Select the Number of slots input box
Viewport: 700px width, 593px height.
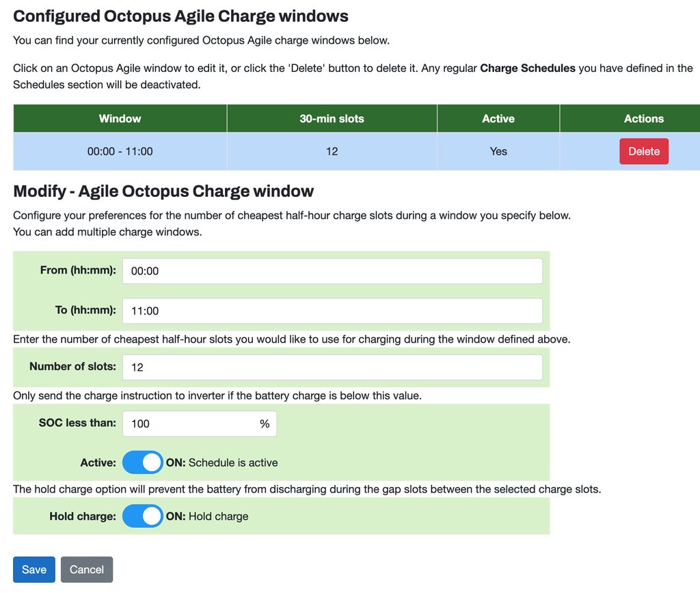tap(332, 367)
